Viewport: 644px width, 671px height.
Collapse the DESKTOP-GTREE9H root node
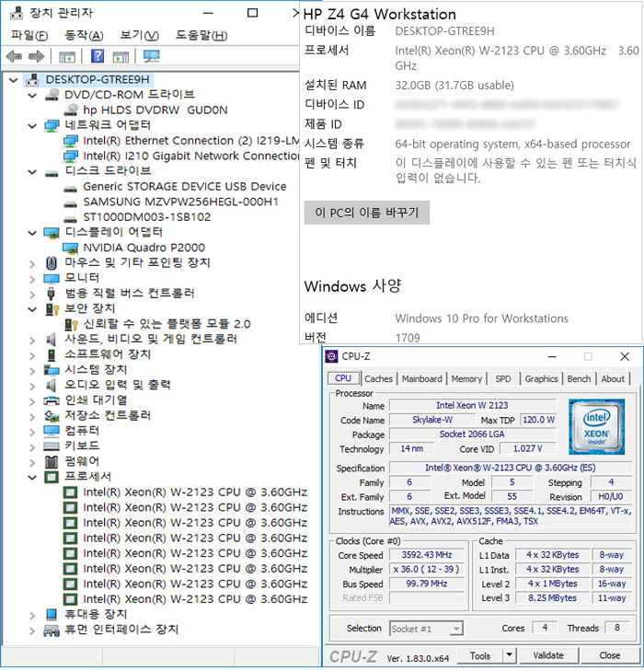(14, 80)
